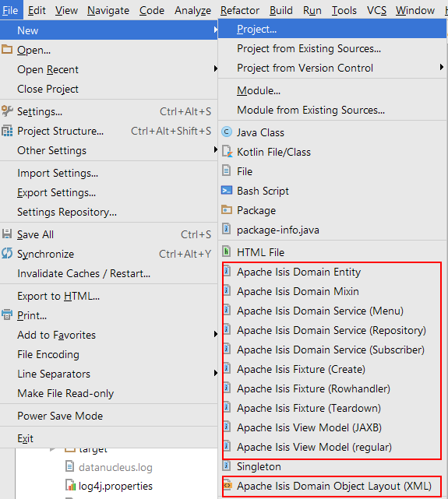Click the Open folder icon

(x=7, y=50)
